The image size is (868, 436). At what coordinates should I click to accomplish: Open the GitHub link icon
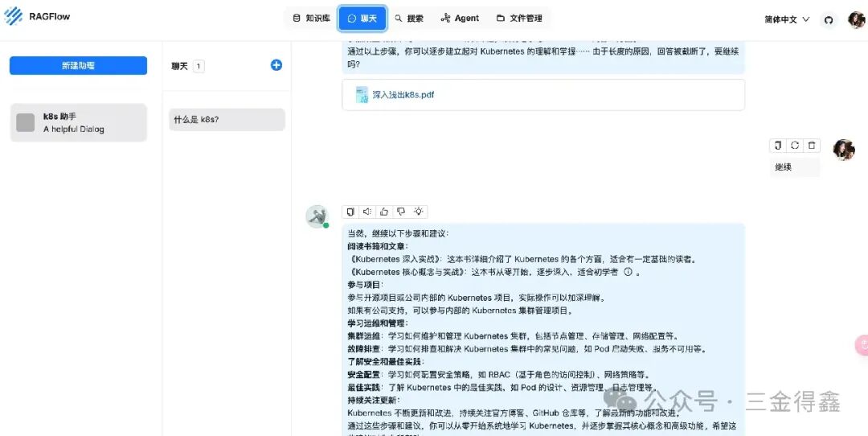point(829,20)
